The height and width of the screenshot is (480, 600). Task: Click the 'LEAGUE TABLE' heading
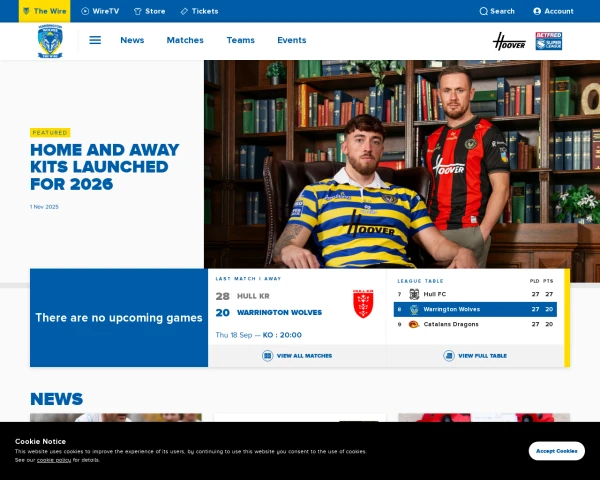pyautogui.click(x=420, y=281)
